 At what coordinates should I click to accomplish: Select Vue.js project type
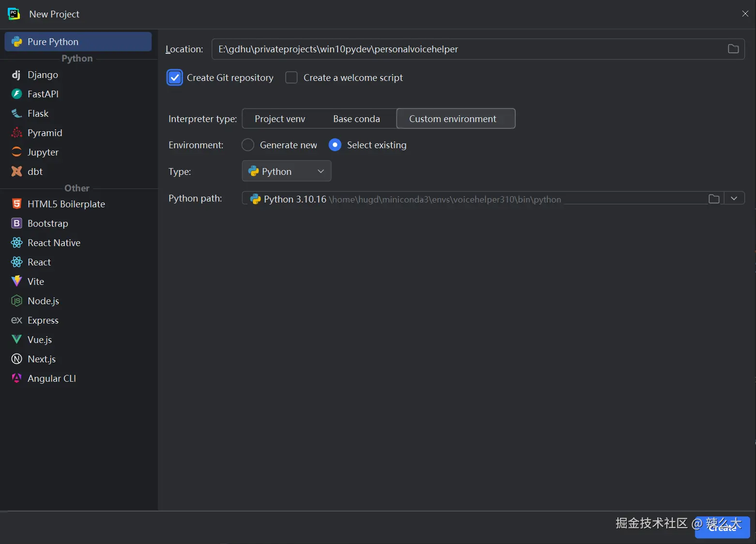click(78, 340)
